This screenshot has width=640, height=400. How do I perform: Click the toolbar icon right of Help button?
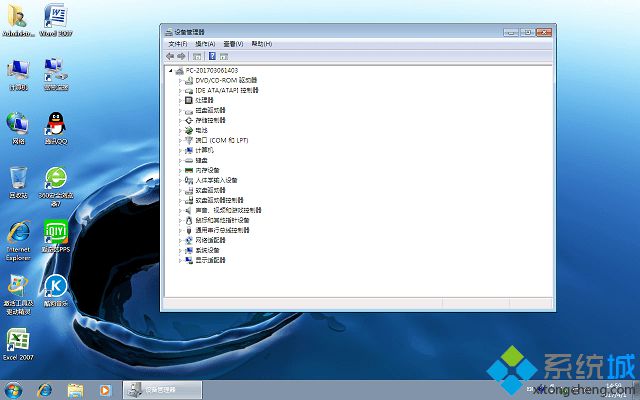(224, 56)
